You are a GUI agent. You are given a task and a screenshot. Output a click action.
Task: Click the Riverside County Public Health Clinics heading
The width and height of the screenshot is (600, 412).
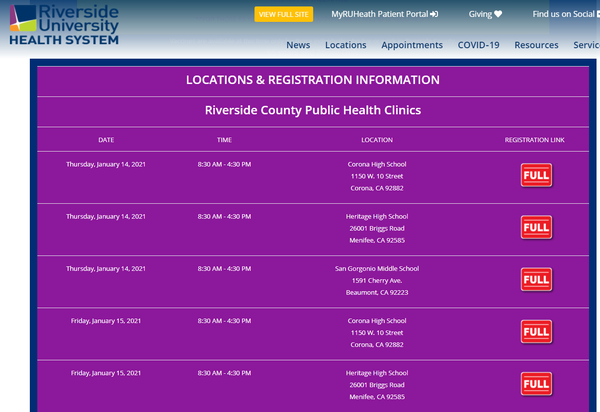coord(313,110)
